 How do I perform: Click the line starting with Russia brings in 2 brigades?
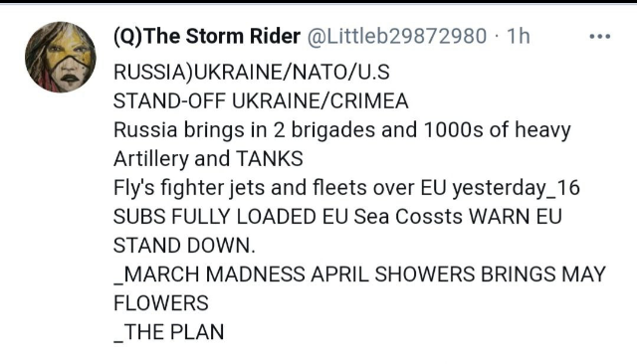coord(342,130)
